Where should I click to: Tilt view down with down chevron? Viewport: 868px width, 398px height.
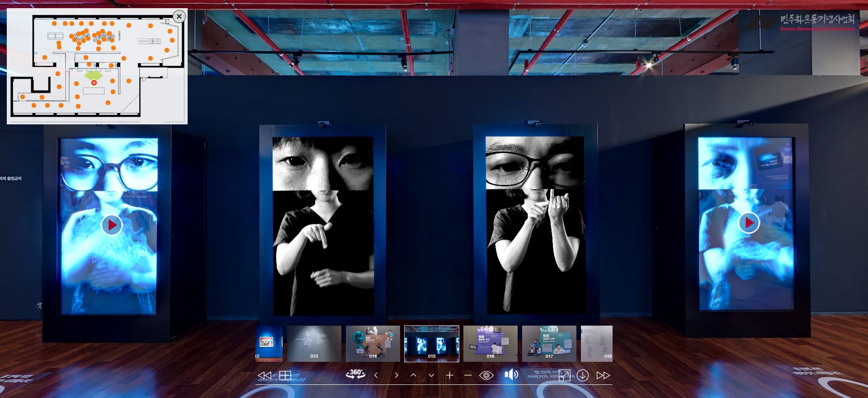pyautogui.click(x=431, y=375)
